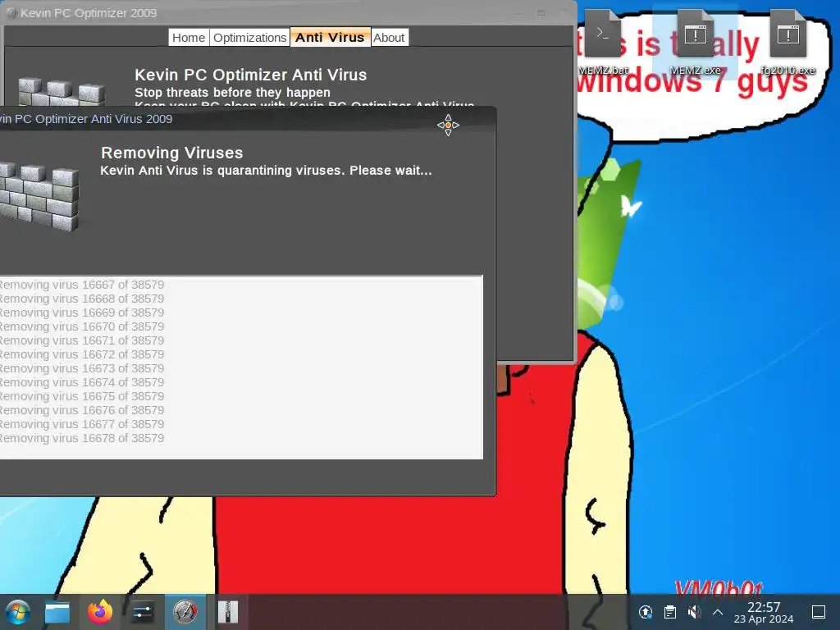Select line 'Removing virus 16672 of 38579'
Screen dimensions: 840x630
tap(81, 354)
